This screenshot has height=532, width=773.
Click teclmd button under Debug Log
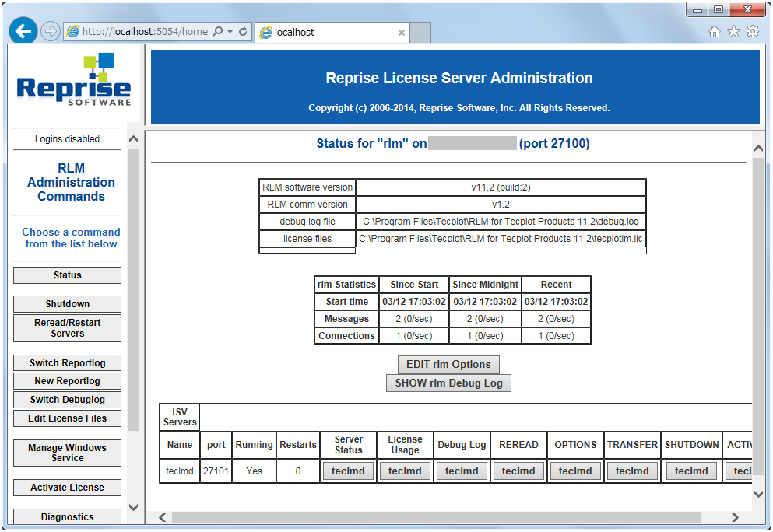click(x=462, y=471)
